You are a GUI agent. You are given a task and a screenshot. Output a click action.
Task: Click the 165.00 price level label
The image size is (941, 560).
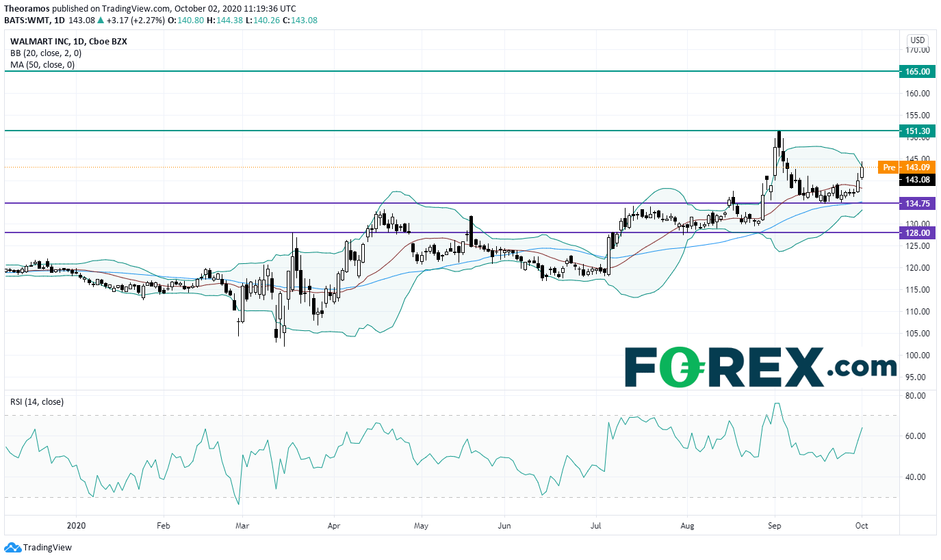coord(917,71)
